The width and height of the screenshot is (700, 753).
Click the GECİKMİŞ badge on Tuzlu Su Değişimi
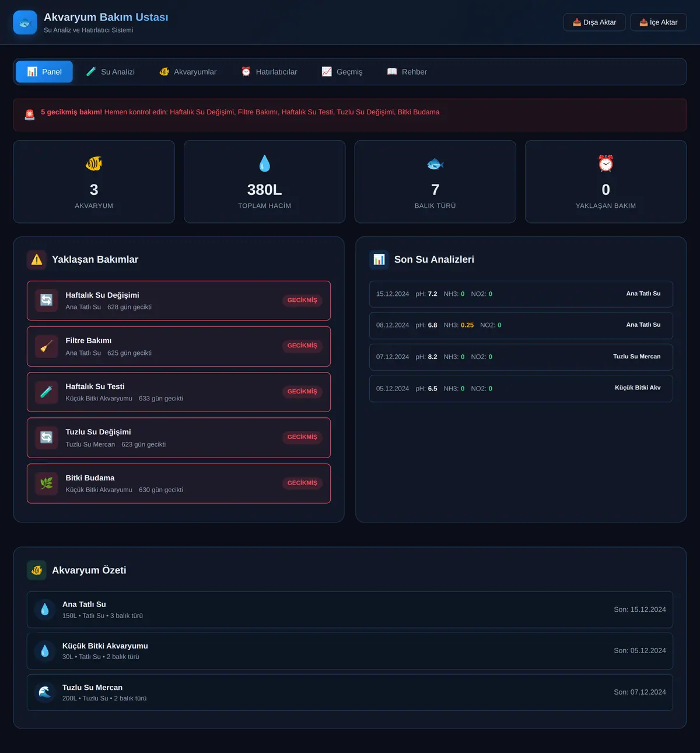(x=302, y=437)
